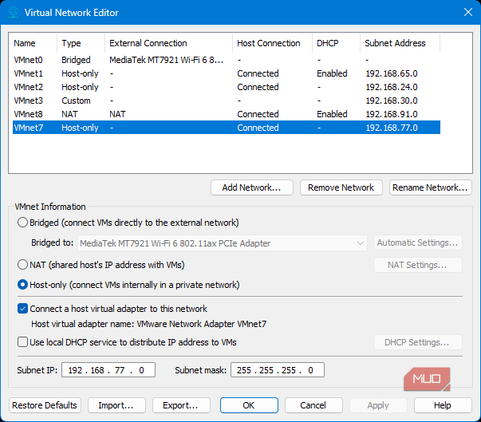The image size is (481, 422).
Task: Open DHCP Settings
Action: point(418,342)
